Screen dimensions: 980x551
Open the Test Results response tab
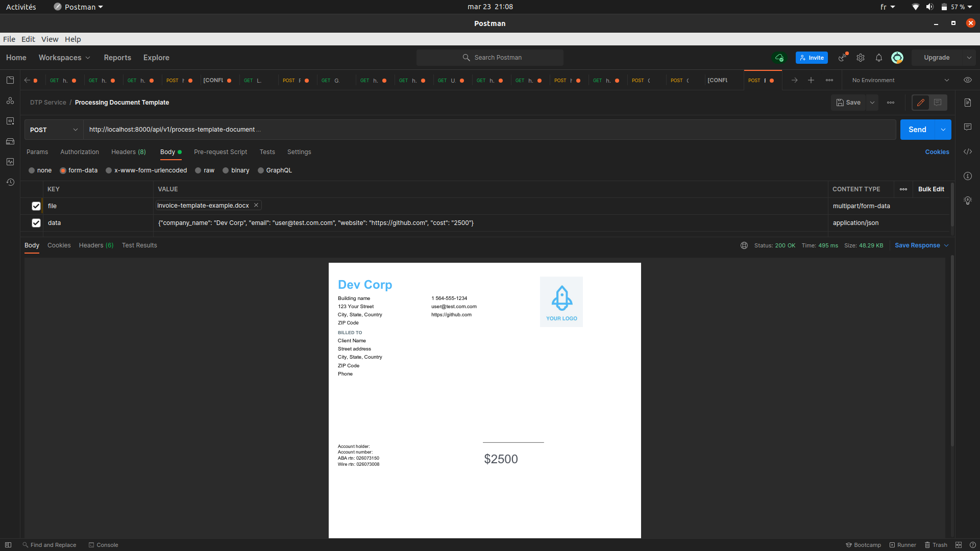pos(139,245)
